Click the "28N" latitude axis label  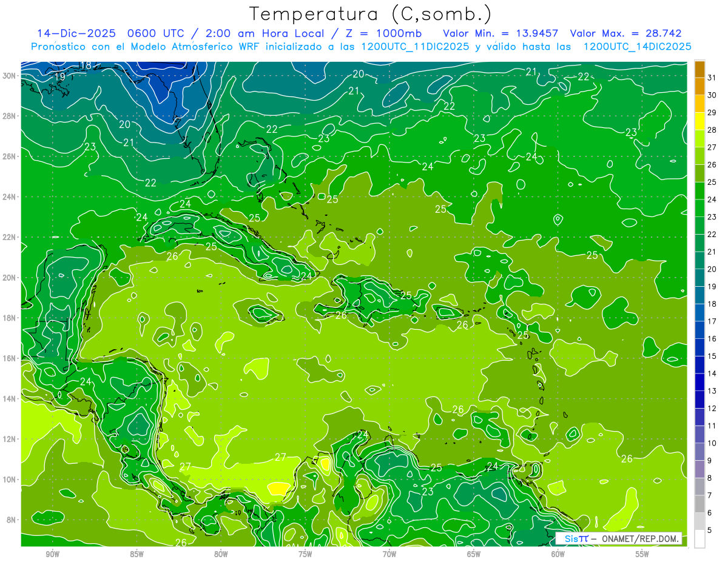pyautogui.click(x=9, y=116)
